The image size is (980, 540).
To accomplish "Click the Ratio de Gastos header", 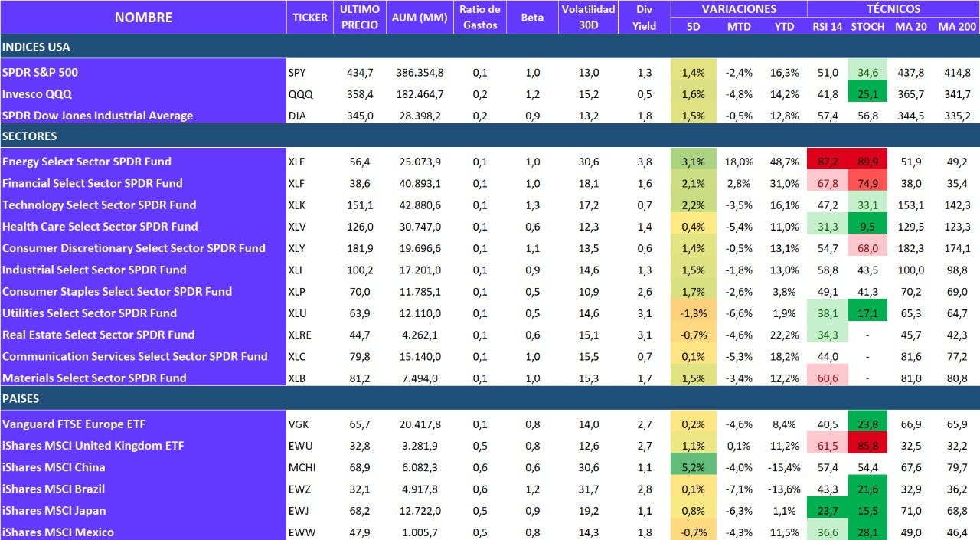I will click(479, 17).
